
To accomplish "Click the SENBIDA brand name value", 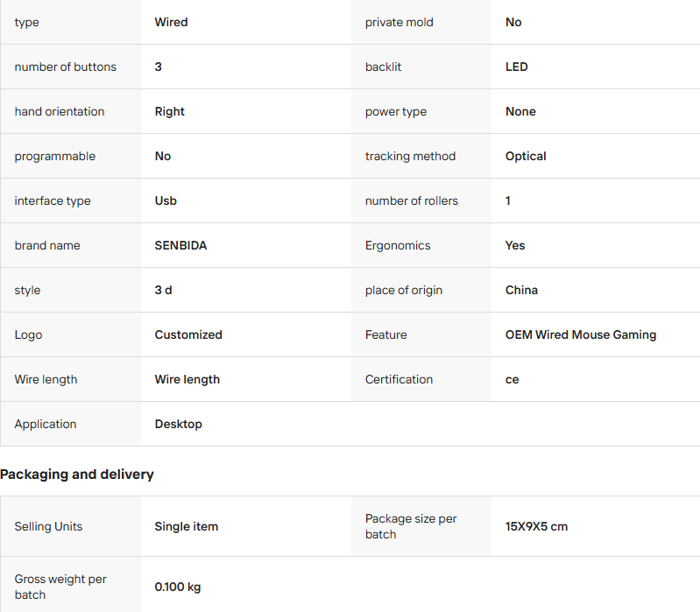I will (180, 246).
